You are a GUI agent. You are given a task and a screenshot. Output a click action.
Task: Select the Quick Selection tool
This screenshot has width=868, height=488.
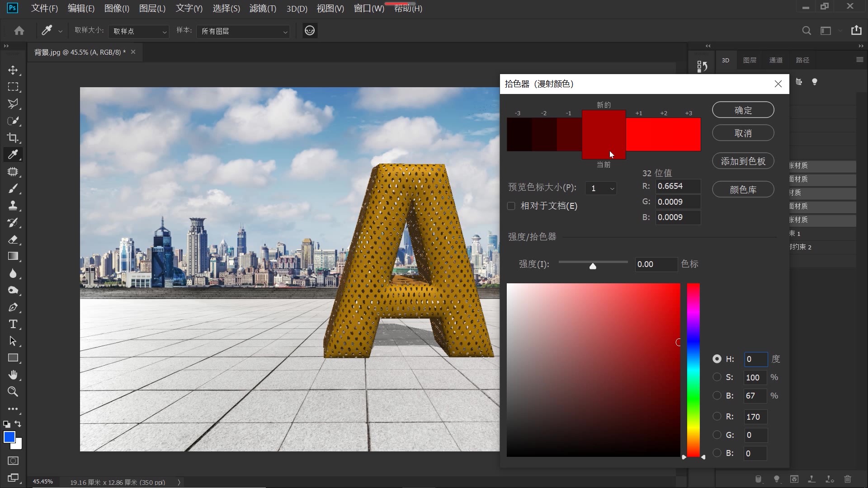click(13, 121)
